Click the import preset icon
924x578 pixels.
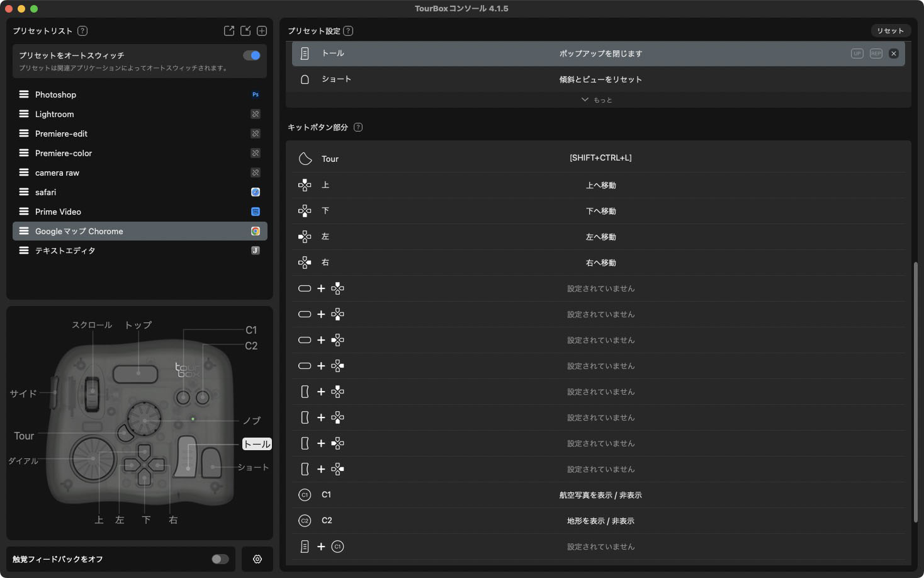click(x=245, y=30)
